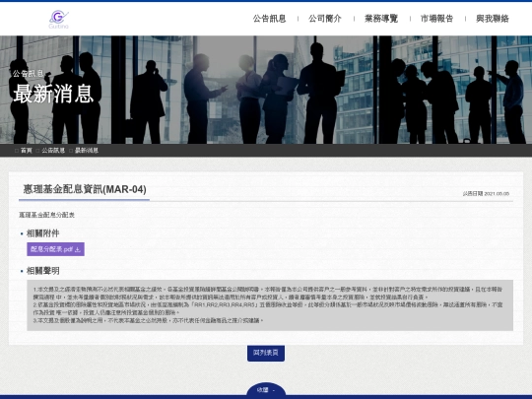Download the 配息分配表.pdf attachment
The image size is (532, 399).
(x=55, y=249)
